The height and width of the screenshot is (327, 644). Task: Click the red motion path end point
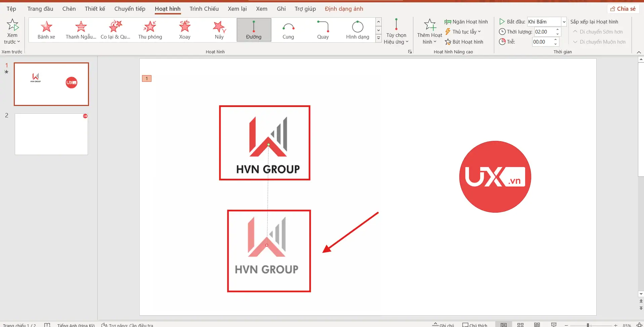pyautogui.click(x=267, y=245)
